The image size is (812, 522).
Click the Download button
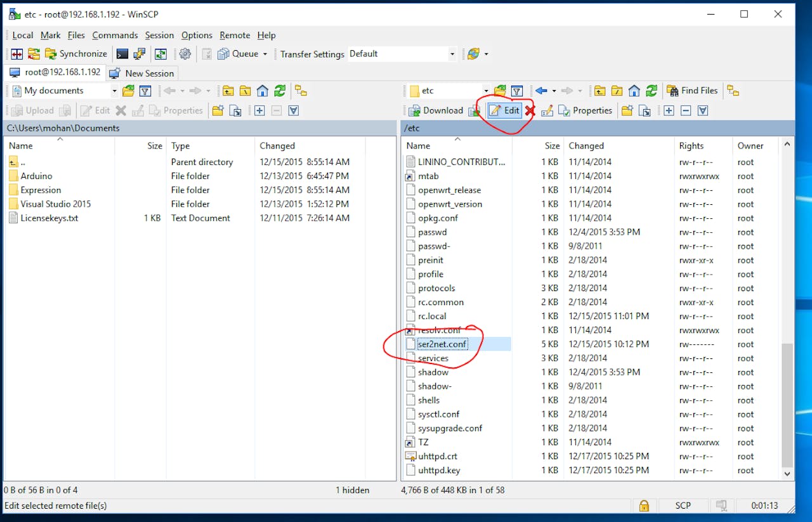(x=436, y=110)
